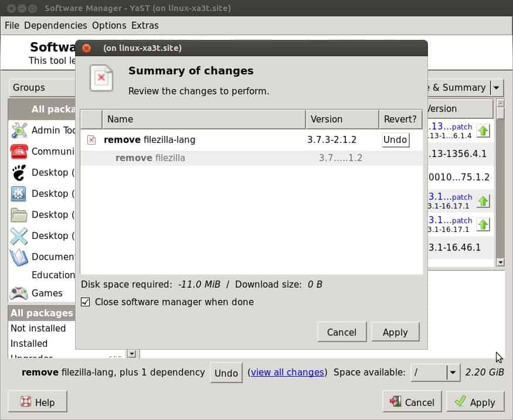Select the Education group
The height and width of the screenshot is (420, 513).
(x=42, y=275)
